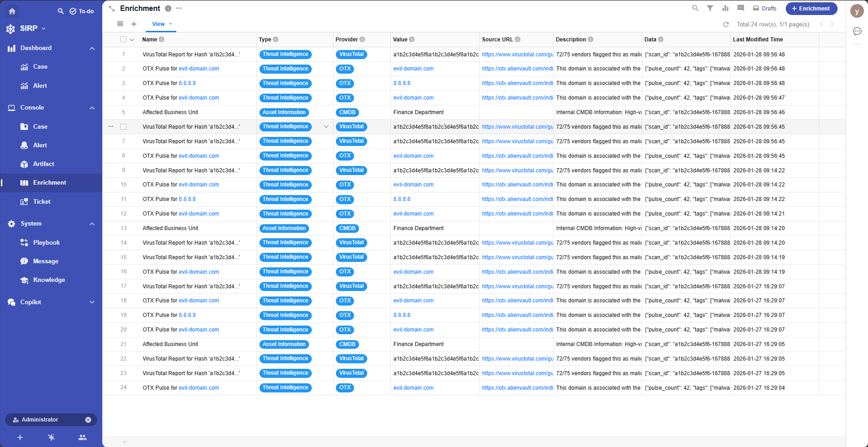Check the checkbox on row 6
868x447 pixels.
coord(123,127)
